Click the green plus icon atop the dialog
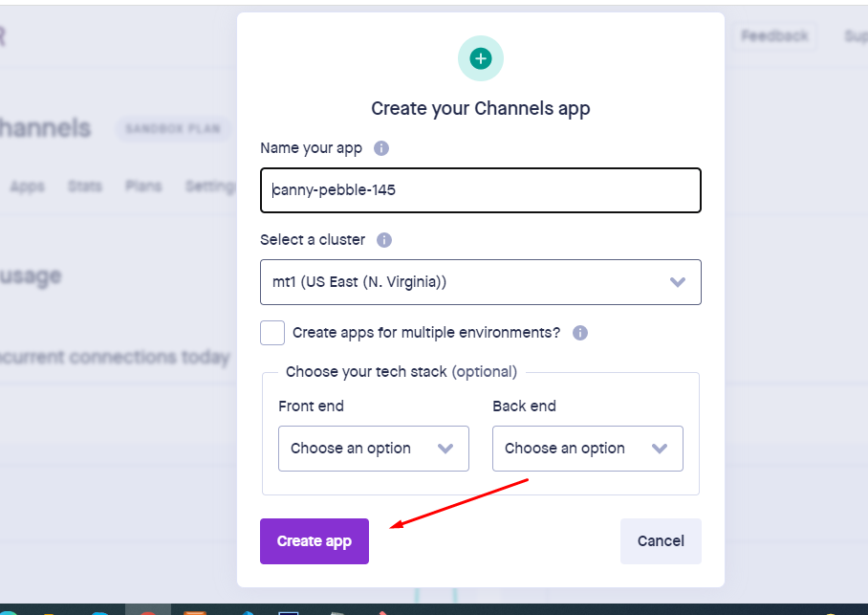The height and width of the screenshot is (615, 868). tap(481, 59)
